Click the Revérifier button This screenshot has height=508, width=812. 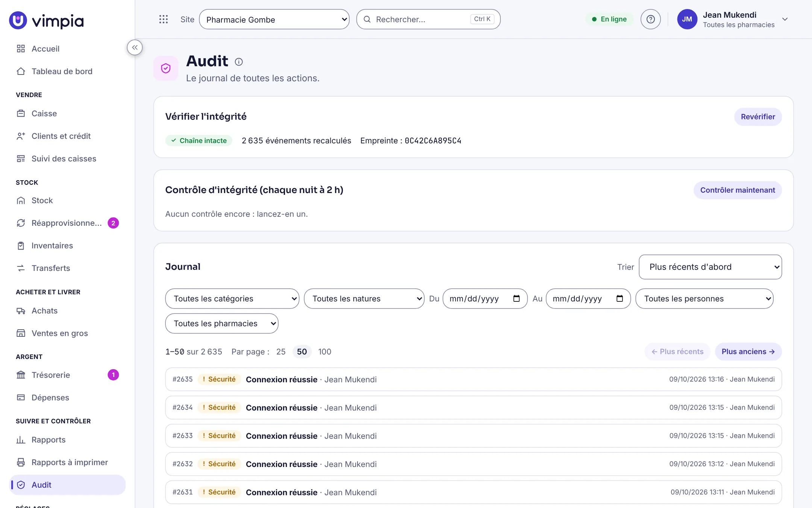pyautogui.click(x=758, y=117)
